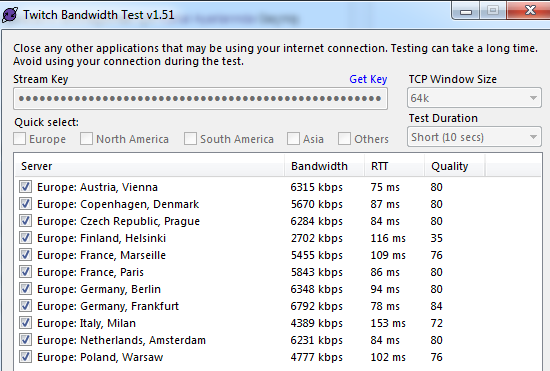Tick the South America quick select checkbox
Screen dimensions: 550x371
point(190,139)
